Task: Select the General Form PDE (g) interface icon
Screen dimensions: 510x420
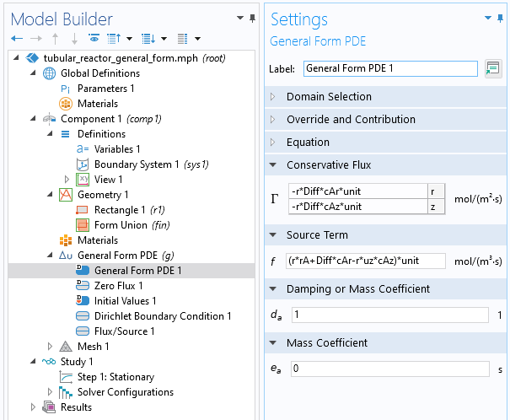Action: (x=66, y=256)
